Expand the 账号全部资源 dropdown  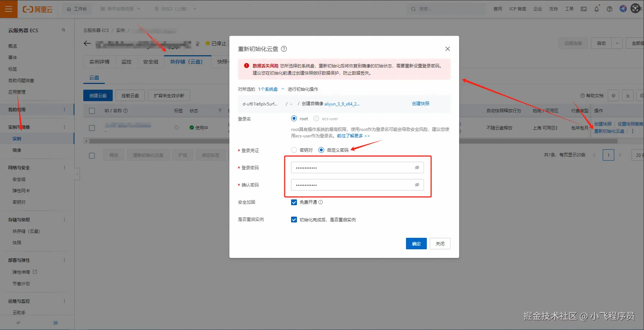coord(120,9)
